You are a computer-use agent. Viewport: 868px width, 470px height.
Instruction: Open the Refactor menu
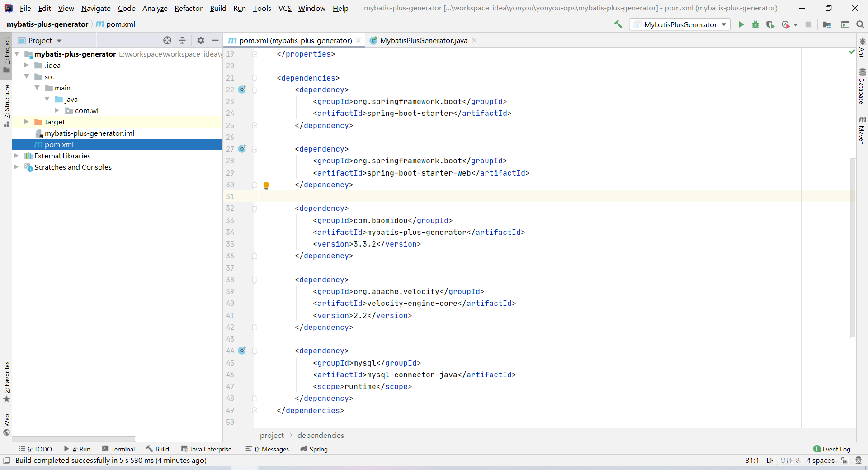coord(189,8)
